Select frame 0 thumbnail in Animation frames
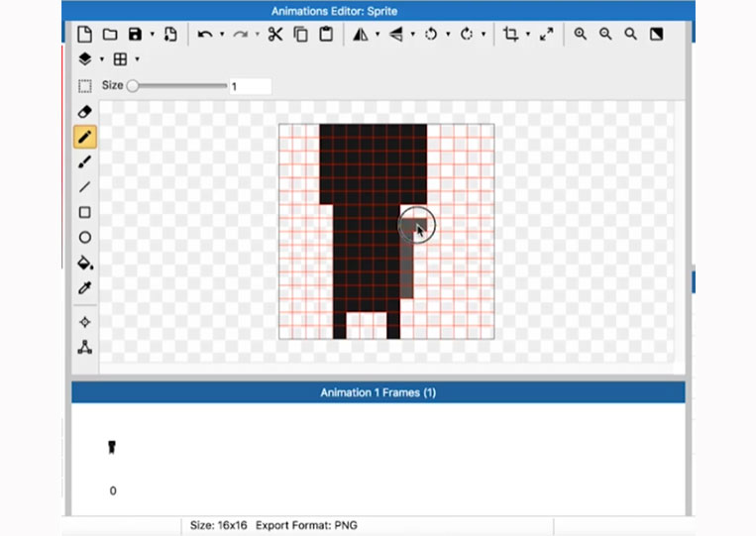This screenshot has width=756, height=536. click(x=112, y=447)
